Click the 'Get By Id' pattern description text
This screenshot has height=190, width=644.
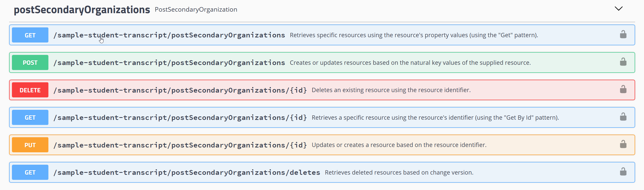coord(435,118)
